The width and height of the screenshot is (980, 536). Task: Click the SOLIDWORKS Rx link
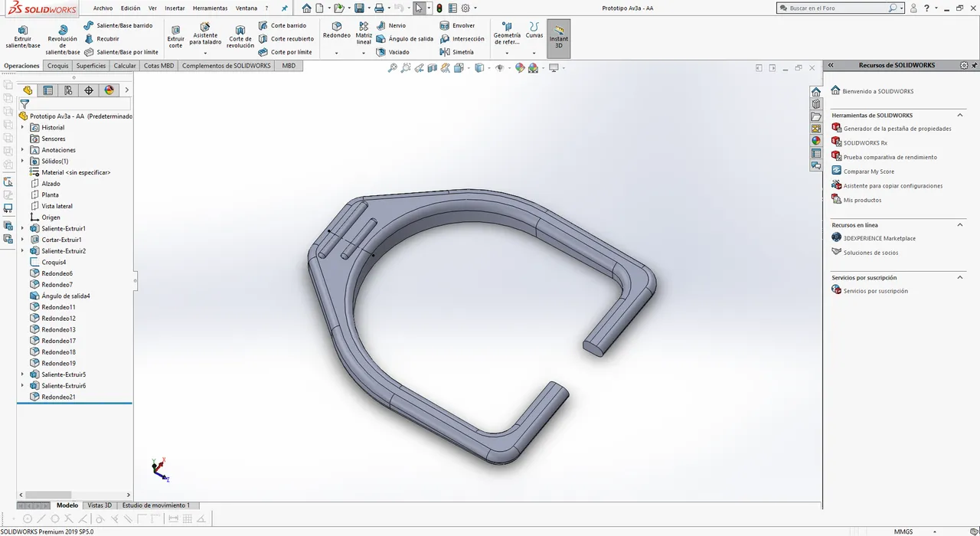[x=865, y=143]
